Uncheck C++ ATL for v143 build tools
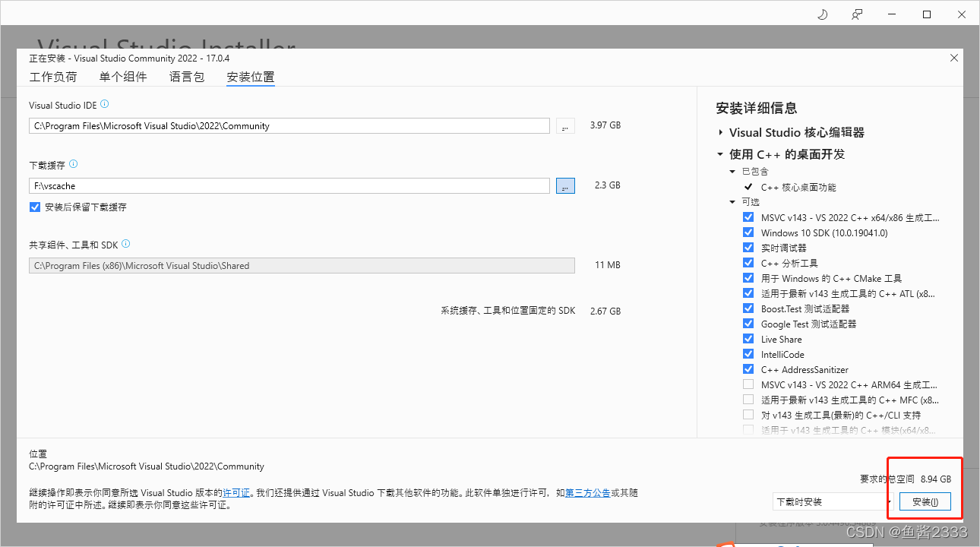The image size is (980, 547). tap(748, 293)
